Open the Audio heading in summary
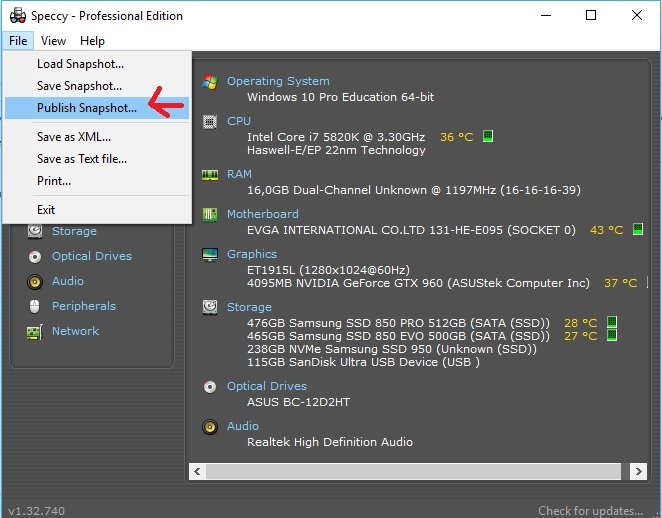 (x=243, y=426)
